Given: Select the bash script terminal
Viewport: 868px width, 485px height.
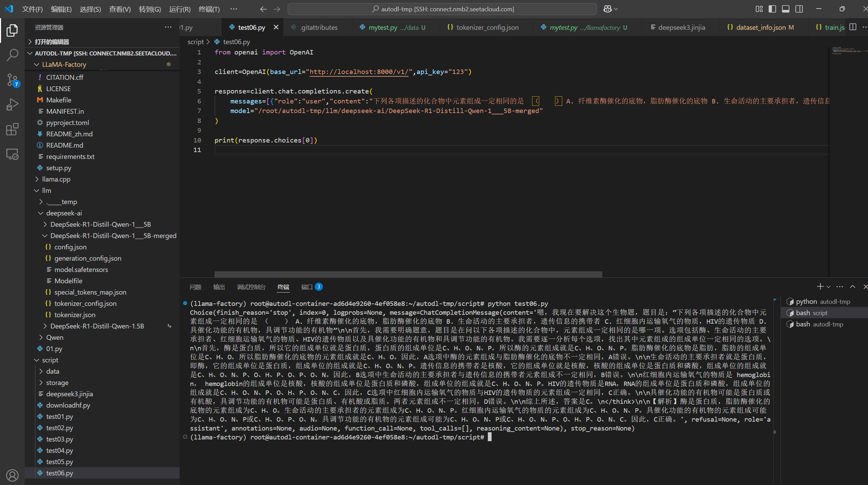Looking at the screenshot, I should coord(824,313).
